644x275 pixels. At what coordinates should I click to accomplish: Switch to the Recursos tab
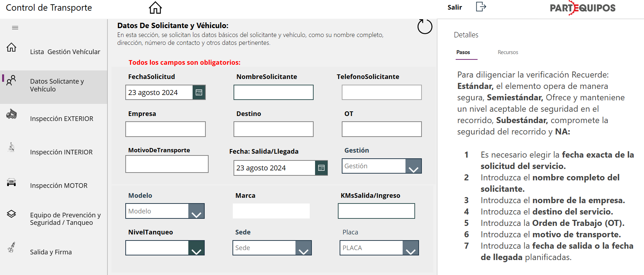[508, 52]
